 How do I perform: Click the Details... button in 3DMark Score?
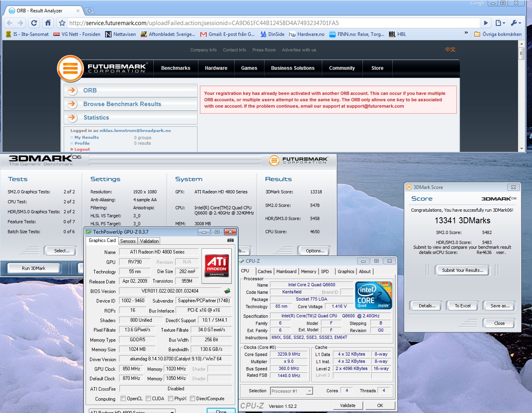(427, 306)
